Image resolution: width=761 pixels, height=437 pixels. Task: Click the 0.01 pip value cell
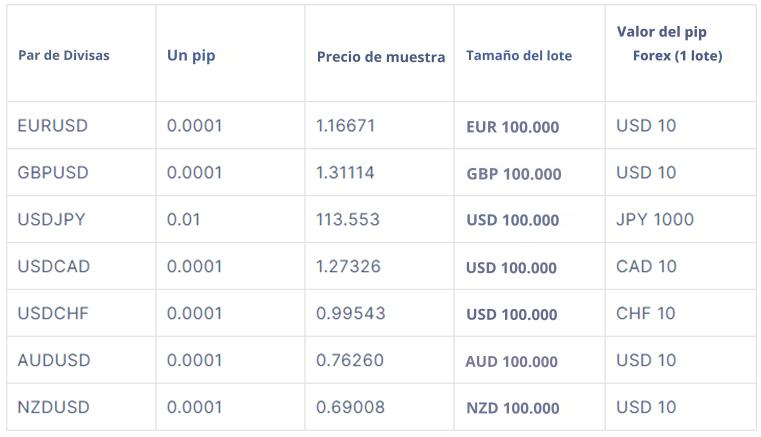183,219
